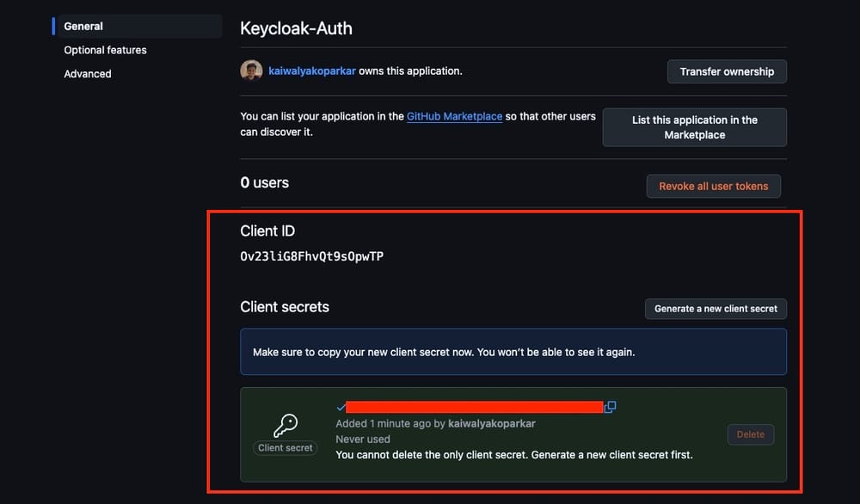Click the Client secret badge label
Image resolution: width=860 pixels, height=504 pixels.
pos(285,447)
